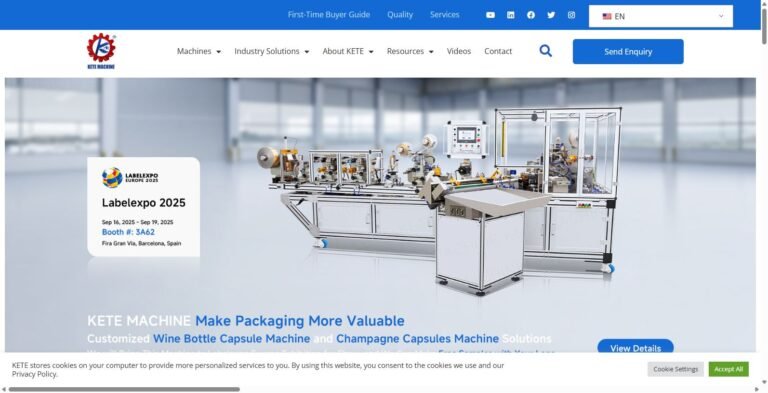Open the LinkedIn social icon
768x393 pixels.
point(510,15)
